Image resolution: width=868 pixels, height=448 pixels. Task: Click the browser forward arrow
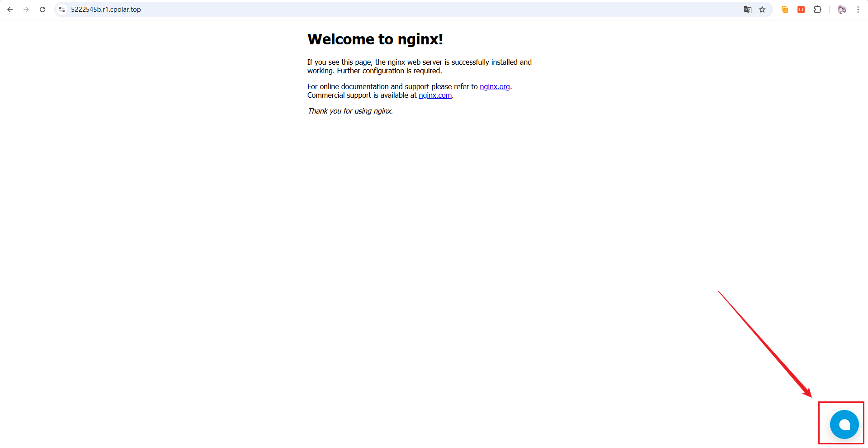tap(26, 10)
